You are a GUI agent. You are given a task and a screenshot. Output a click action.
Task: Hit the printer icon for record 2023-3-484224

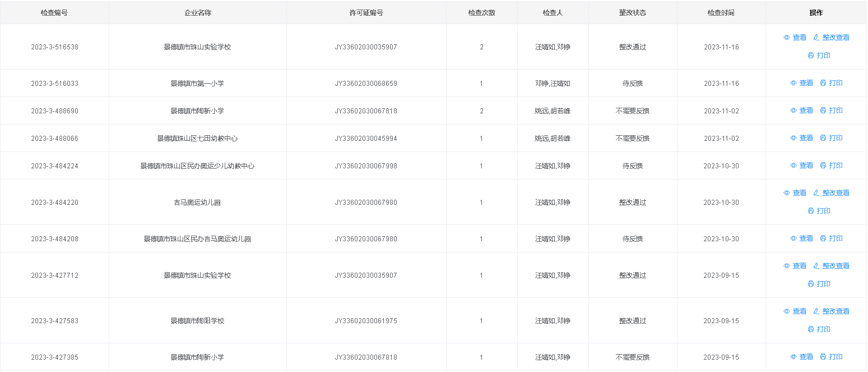[x=823, y=166]
